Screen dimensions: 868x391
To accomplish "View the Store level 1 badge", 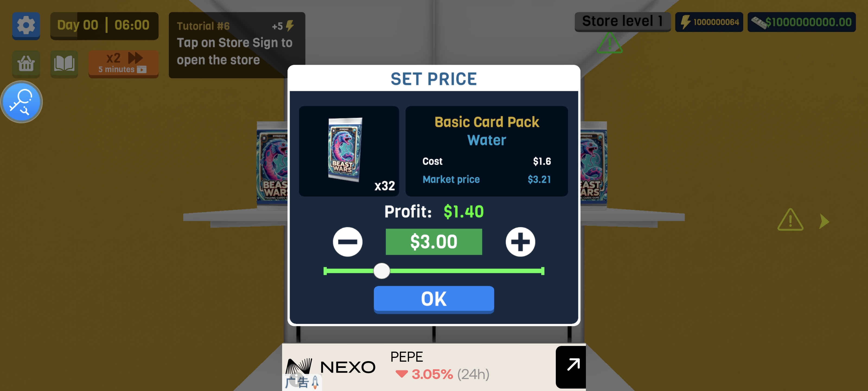I will 622,22.
